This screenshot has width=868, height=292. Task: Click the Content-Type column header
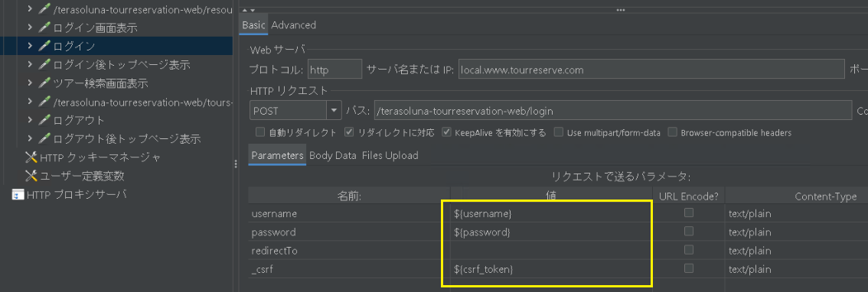click(x=825, y=196)
